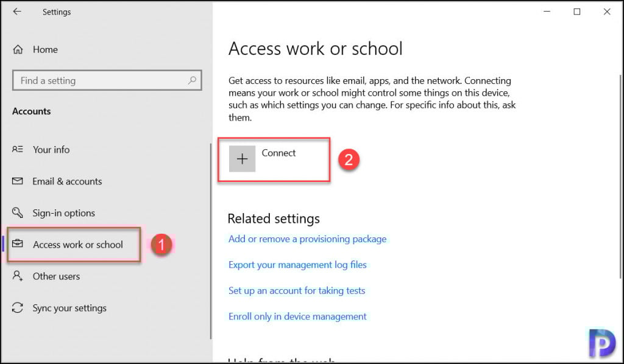Click the Accounts section heading
Image resolution: width=624 pixels, height=364 pixels.
tap(32, 111)
